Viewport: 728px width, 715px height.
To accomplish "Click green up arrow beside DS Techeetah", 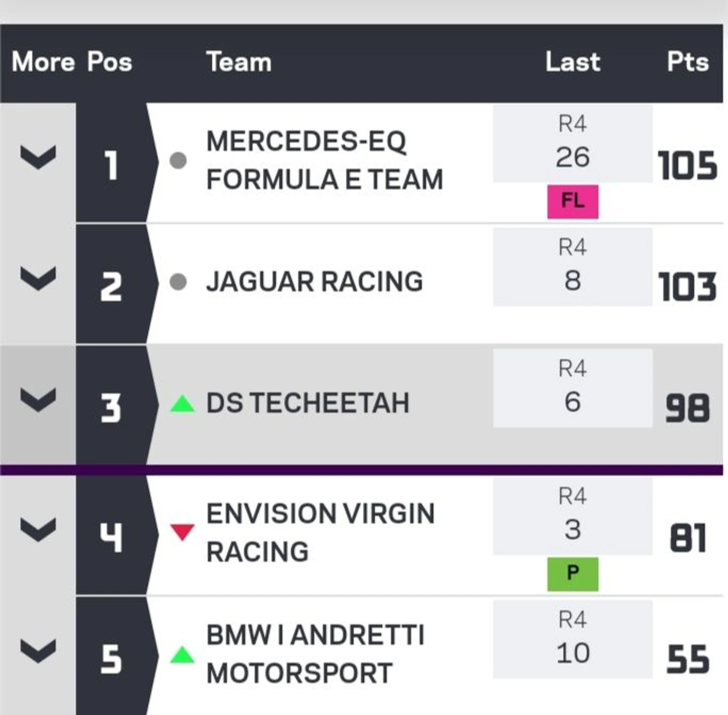I will point(182,403).
